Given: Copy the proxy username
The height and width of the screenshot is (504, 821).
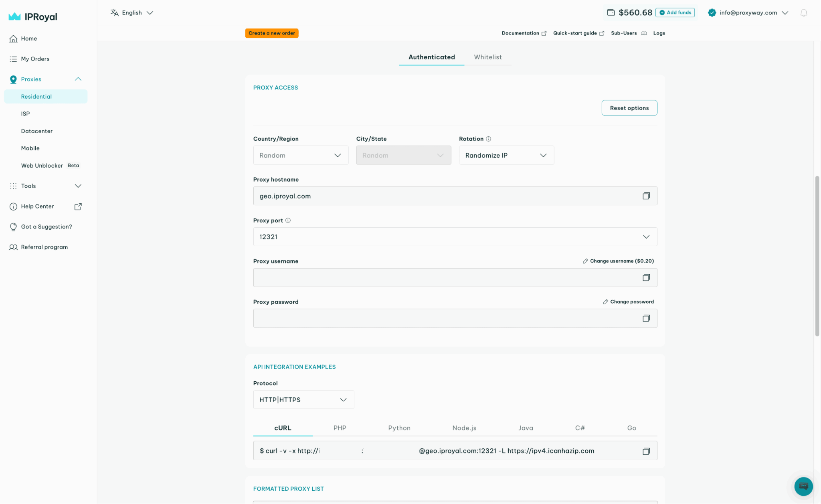Looking at the screenshot, I should [646, 277].
